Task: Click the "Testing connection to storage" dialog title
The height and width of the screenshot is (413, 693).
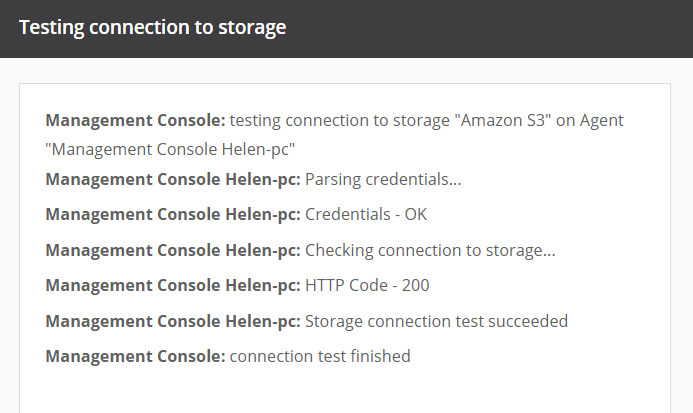Action: click(x=152, y=28)
